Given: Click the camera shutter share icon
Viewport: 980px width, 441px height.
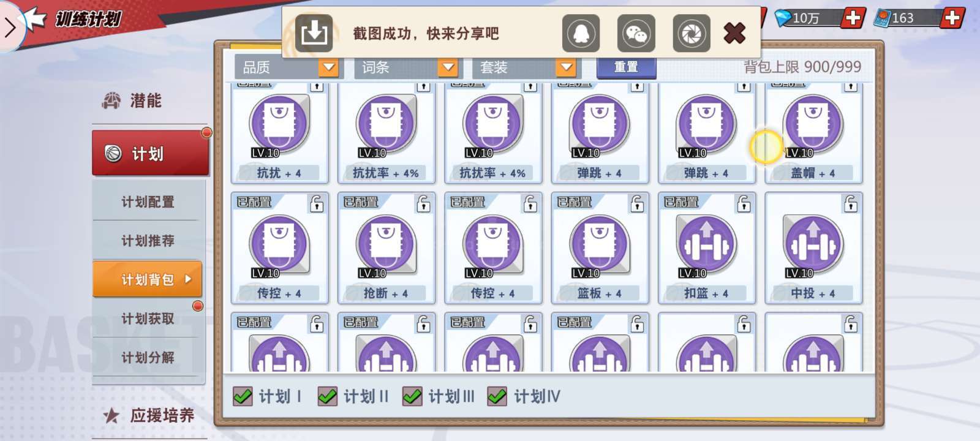Looking at the screenshot, I should pos(691,33).
